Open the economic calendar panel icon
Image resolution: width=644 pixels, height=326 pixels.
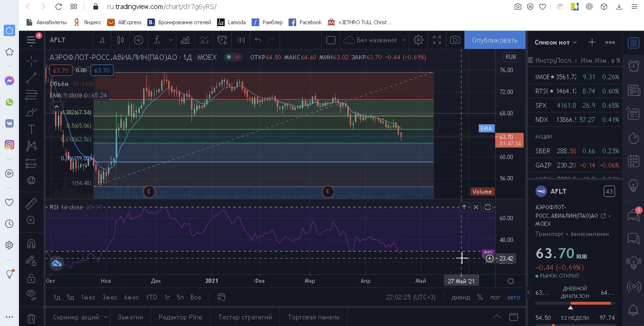pos(633,161)
